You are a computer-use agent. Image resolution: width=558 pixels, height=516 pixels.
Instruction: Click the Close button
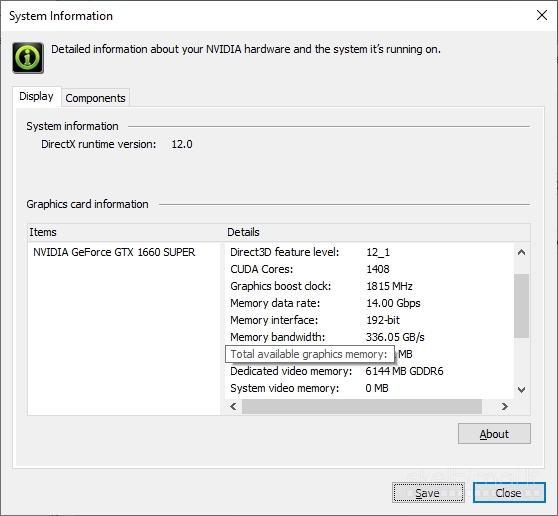pos(509,493)
